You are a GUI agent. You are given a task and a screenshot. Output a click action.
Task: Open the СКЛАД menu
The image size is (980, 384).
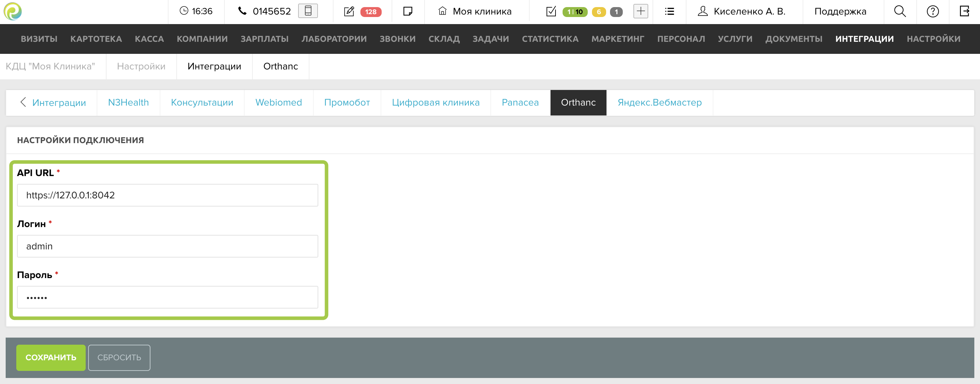click(x=444, y=39)
